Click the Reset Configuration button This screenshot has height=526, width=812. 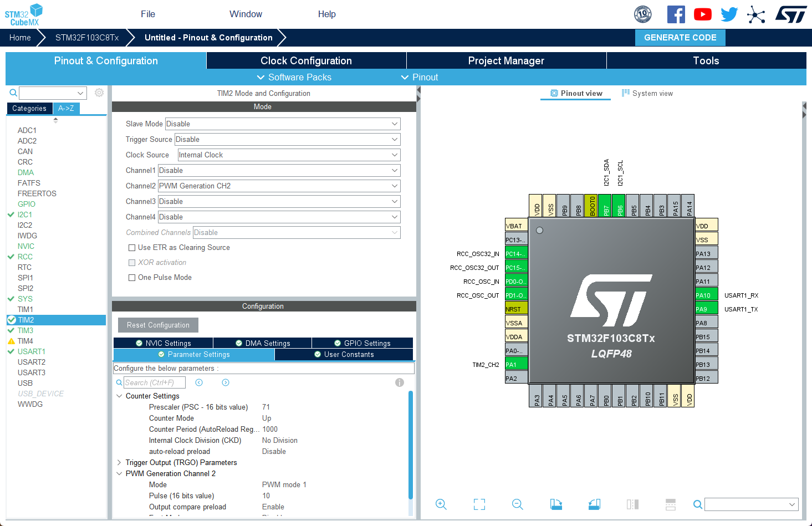pyautogui.click(x=158, y=325)
